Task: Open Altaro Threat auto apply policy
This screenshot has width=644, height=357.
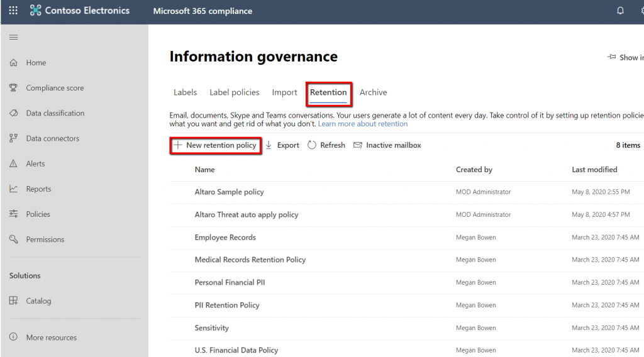Action: 247,214
